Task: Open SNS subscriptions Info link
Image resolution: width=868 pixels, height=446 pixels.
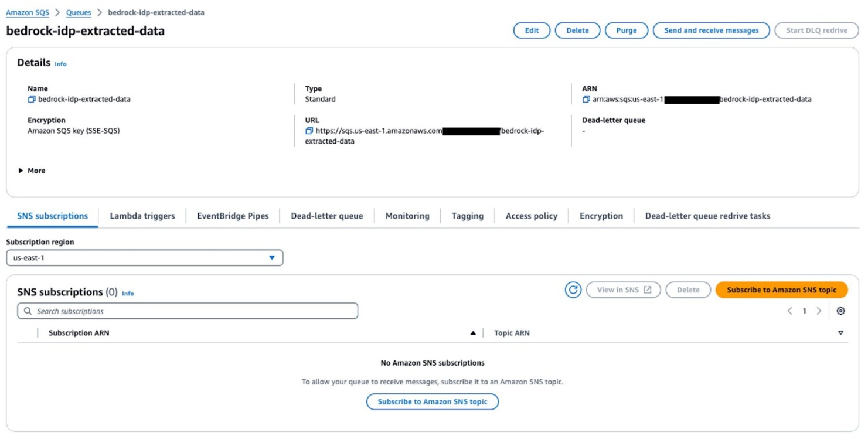Action: (x=128, y=294)
